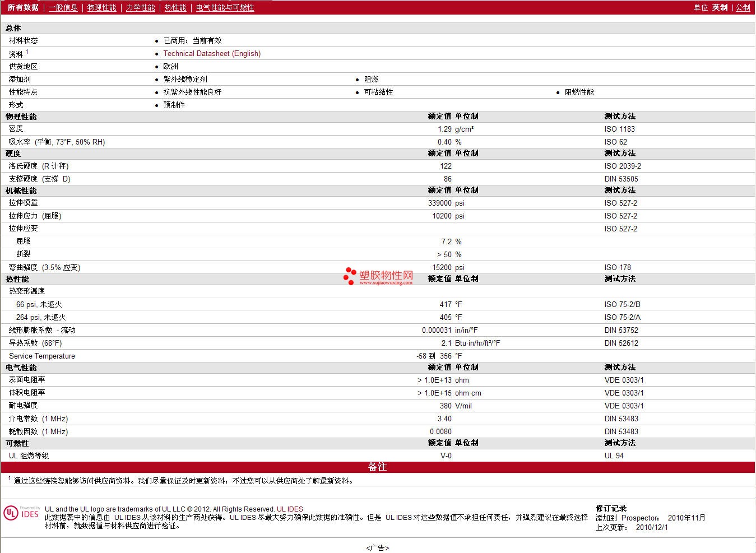The height and width of the screenshot is (553, 756).
Task: Click 支撑硬度 value 86
Action: point(447,179)
